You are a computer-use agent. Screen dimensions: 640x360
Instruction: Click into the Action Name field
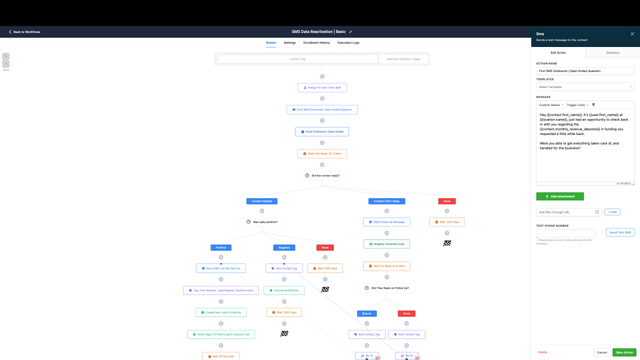click(x=585, y=71)
